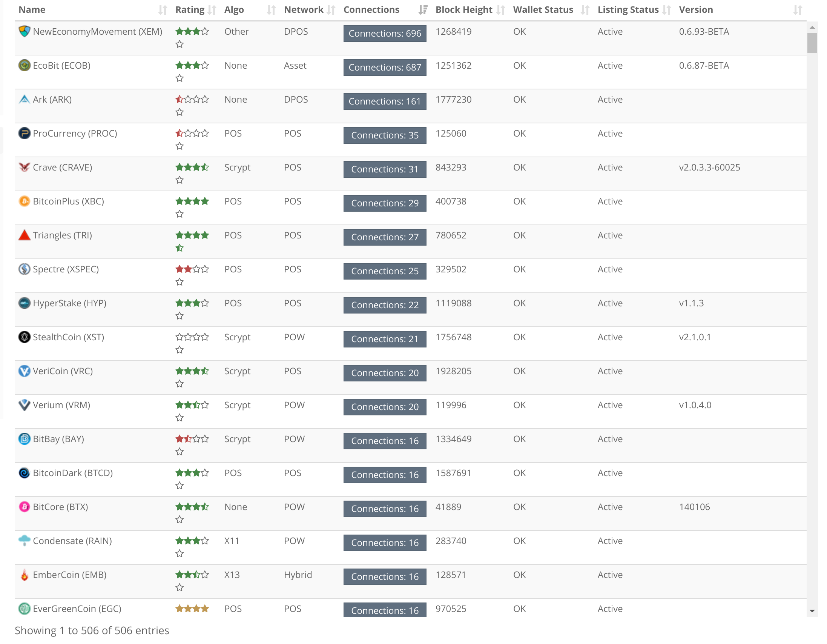Screen dimensions: 827x644
Task: Sort table by Name column
Action: (93, 10)
